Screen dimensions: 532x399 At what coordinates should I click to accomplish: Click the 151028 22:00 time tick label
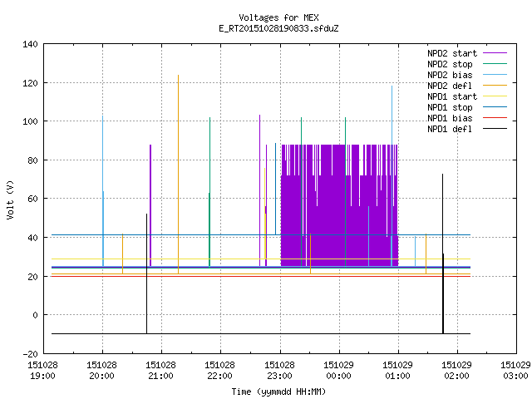coord(219,371)
